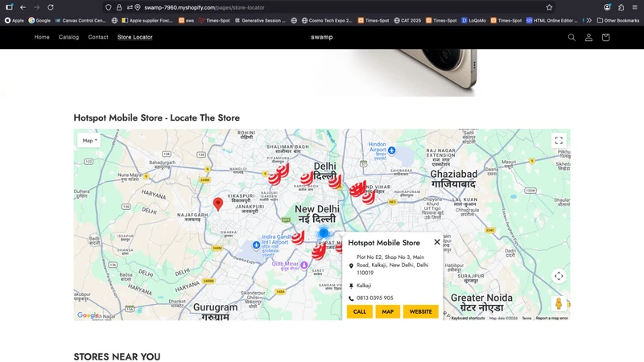The height and width of the screenshot is (362, 644).
Task: Expand the Map type dropdown
Action: pos(89,140)
